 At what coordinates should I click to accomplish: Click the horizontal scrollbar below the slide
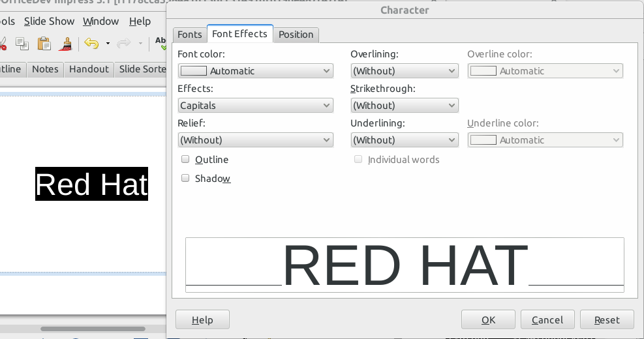pos(93,329)
